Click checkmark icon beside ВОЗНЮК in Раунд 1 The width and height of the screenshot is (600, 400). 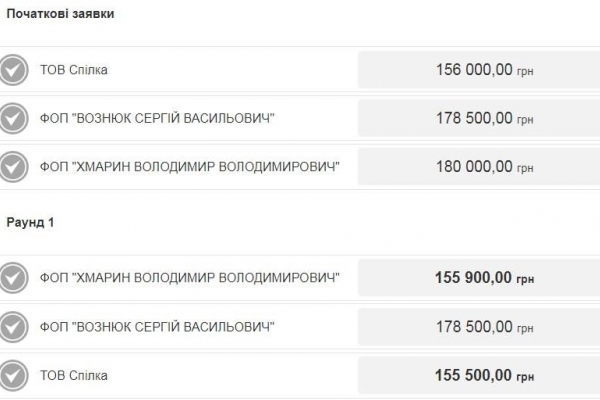click(12, 326)
